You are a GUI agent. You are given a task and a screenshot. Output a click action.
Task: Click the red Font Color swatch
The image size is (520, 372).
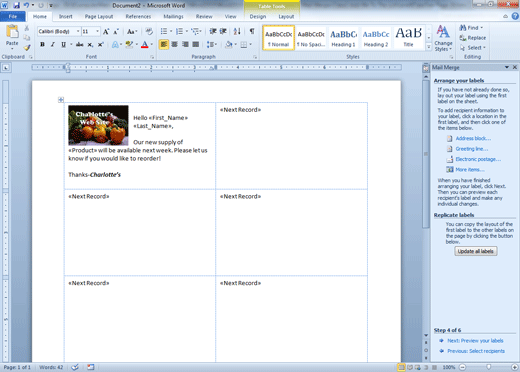point(145,44)
